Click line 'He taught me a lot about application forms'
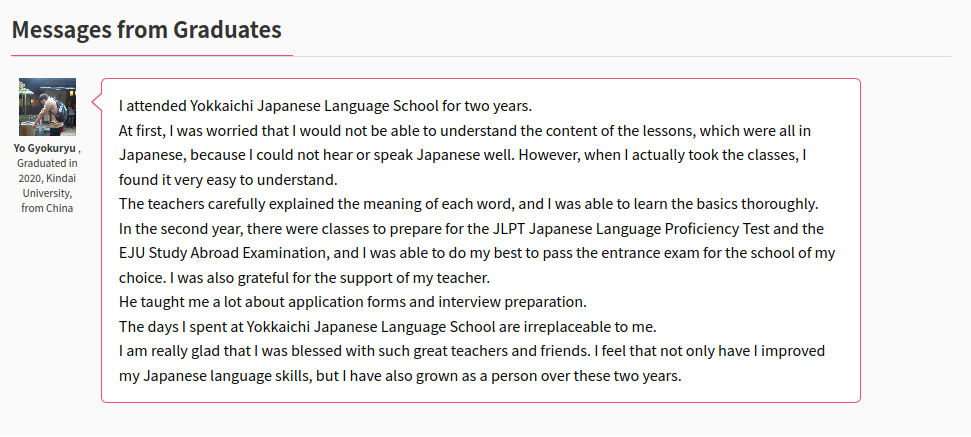This screenshot has height=437, width=971. tap(352, 302)
